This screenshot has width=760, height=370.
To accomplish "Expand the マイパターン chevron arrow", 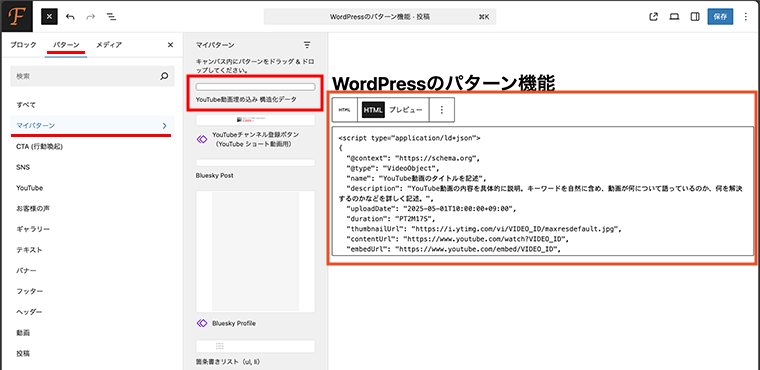I will pyautogui.click(x=164, y=126).
